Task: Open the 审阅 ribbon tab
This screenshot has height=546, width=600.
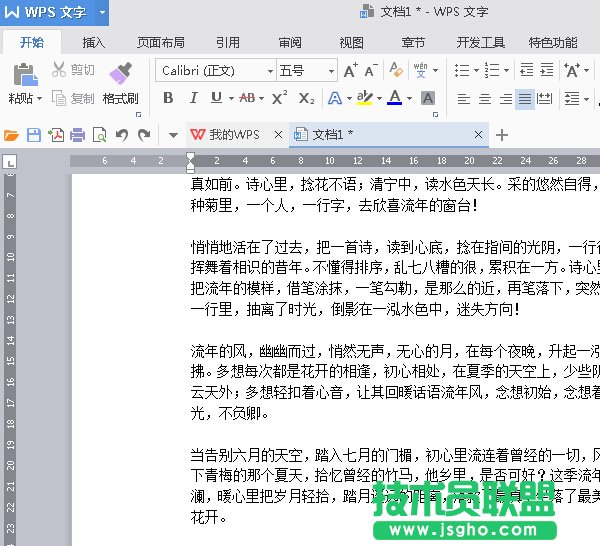Action: [290, 42]
